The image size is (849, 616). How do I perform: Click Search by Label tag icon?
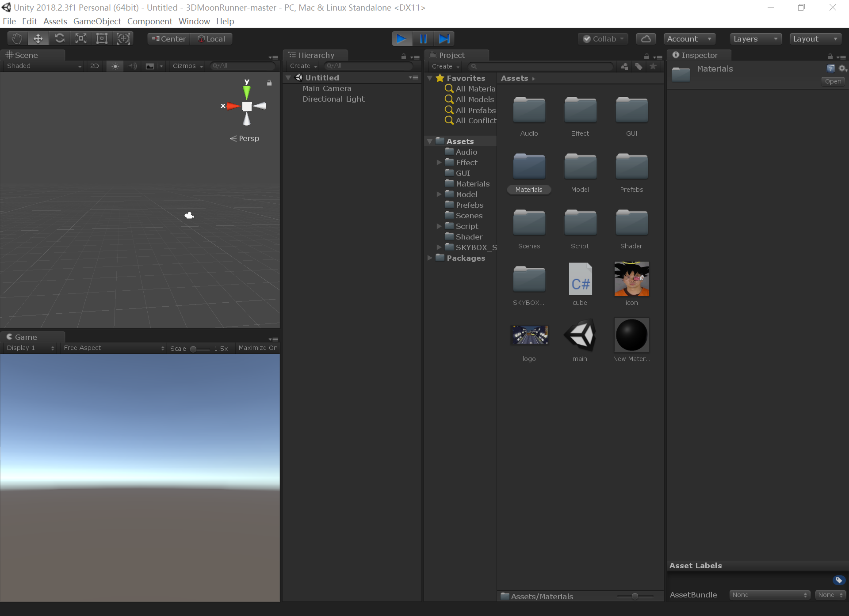(639, 66)
